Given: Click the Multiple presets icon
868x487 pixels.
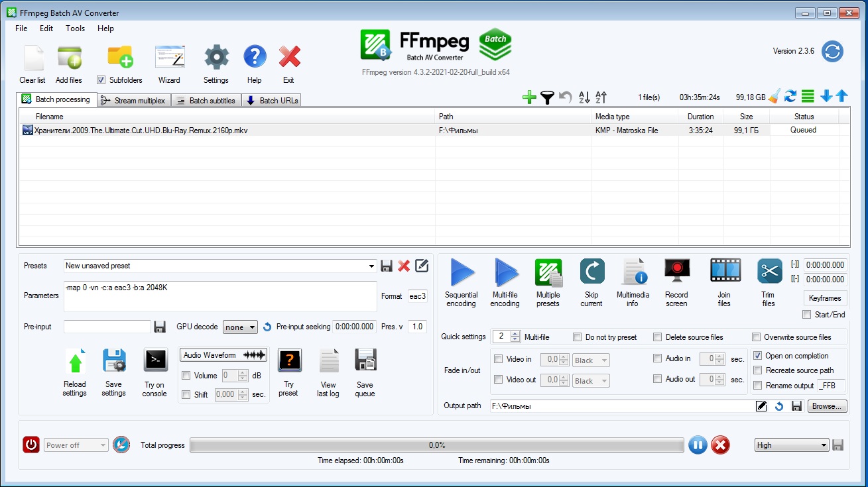Looking at the screenshot, I should (548, 273).
